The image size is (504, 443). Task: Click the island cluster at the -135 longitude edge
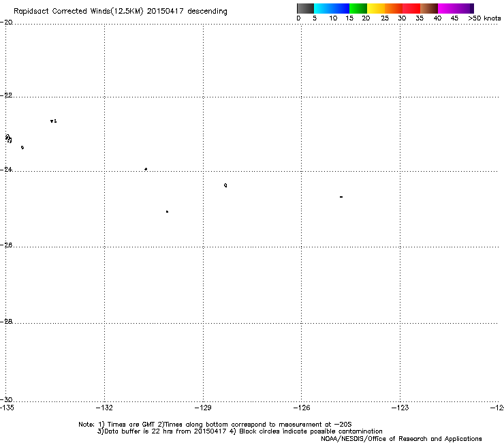[8, 138]
